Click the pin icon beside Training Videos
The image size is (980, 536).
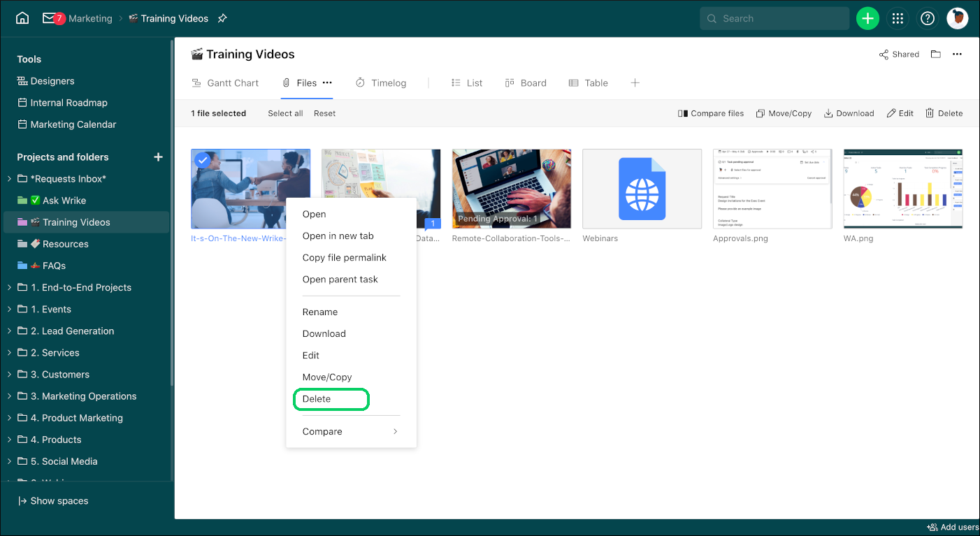[222, 19]
